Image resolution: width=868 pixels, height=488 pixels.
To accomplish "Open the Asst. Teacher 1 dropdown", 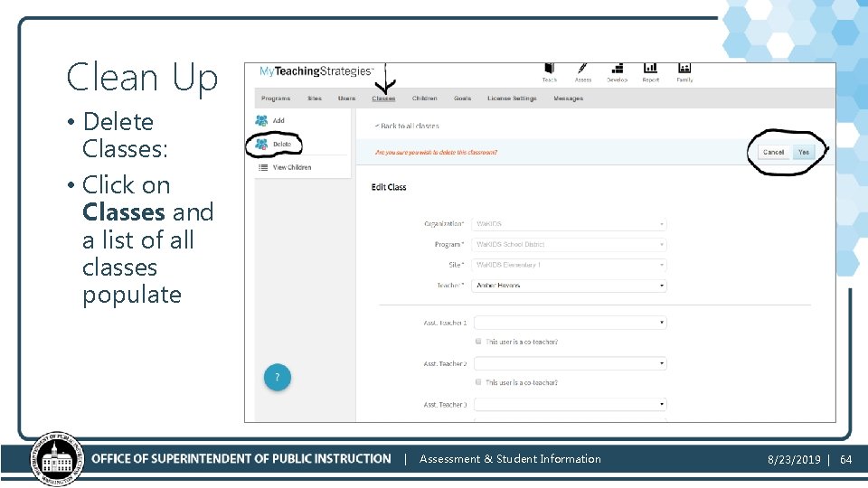I will (x=571, y=323).
